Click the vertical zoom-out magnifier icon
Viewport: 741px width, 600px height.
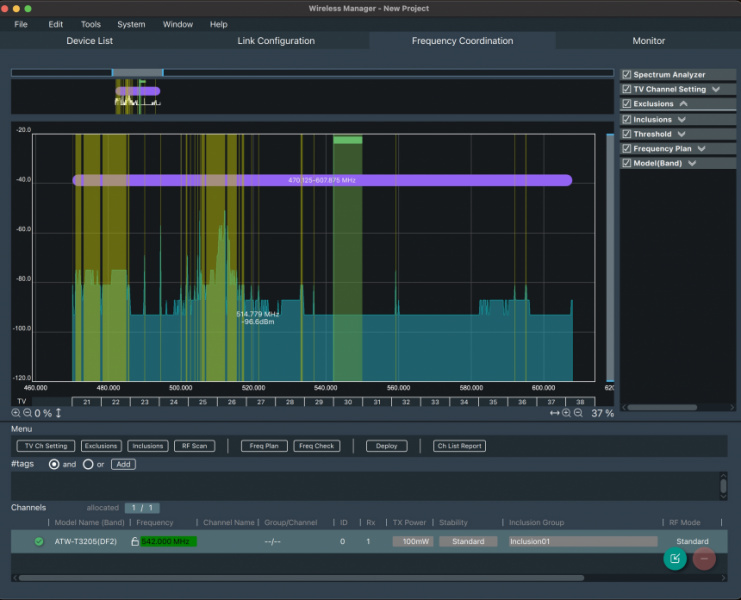pos(27,413)
